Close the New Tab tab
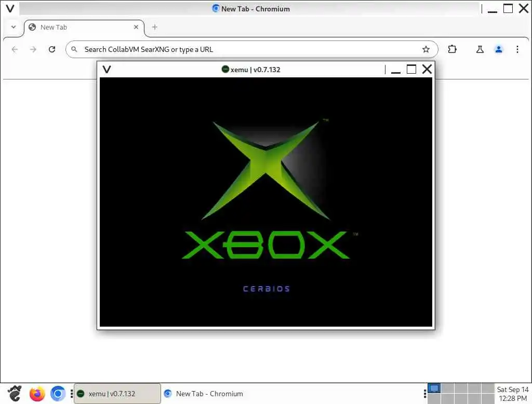This screenshot has height=404, width=532. click(x=136, y=27)
